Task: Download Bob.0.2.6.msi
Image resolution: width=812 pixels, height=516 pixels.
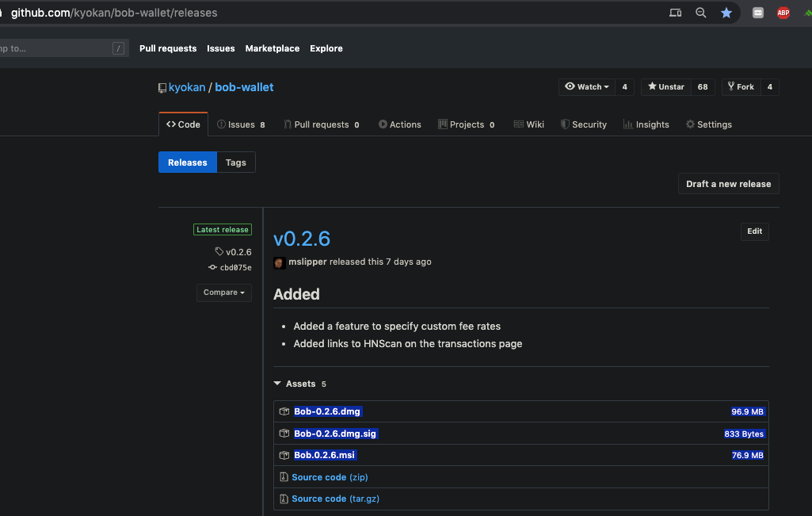Action: click(324, 455)
